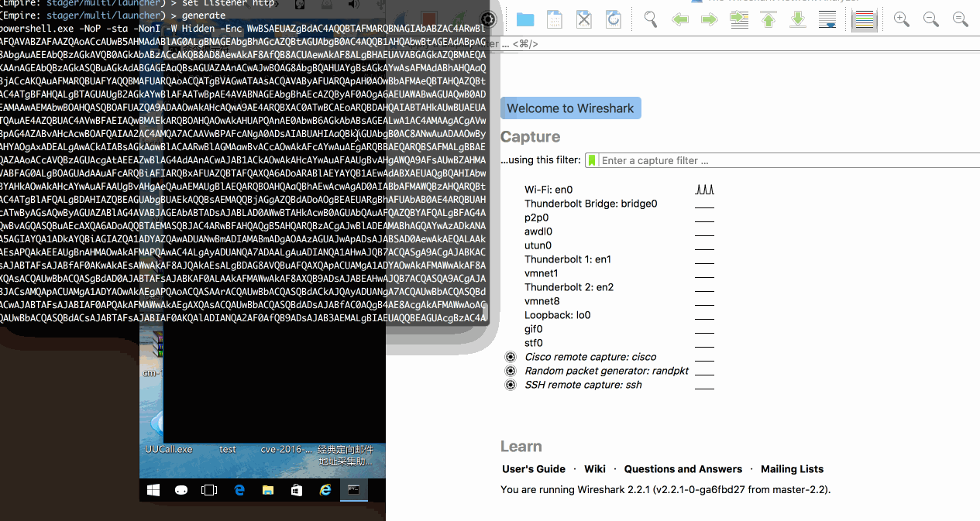Select the utun0 interface
This screenshot has width=980, height=521.
pyautogui.click(x=538, y=245)
